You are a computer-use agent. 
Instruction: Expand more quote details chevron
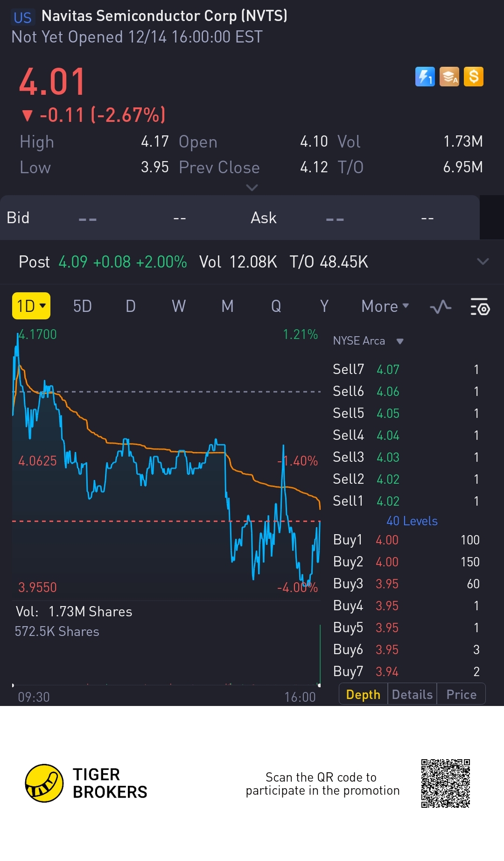pos(252,188)
